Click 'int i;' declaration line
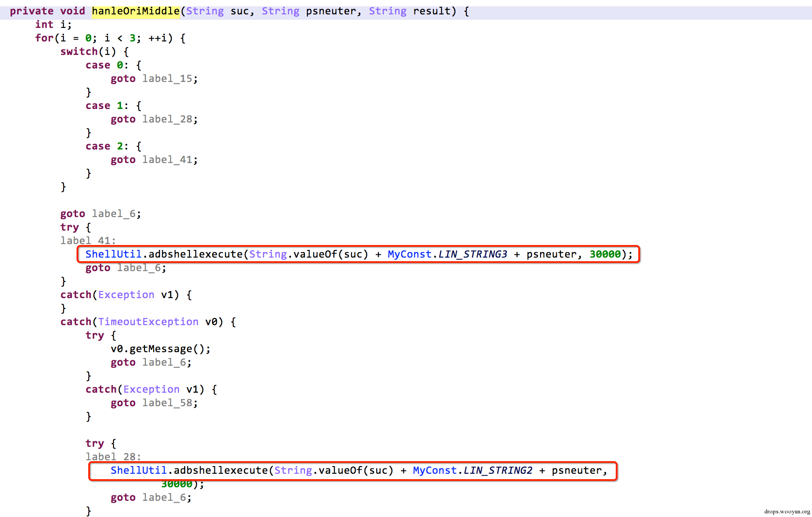This screenshot has height=517, width=812. [53, 25]
